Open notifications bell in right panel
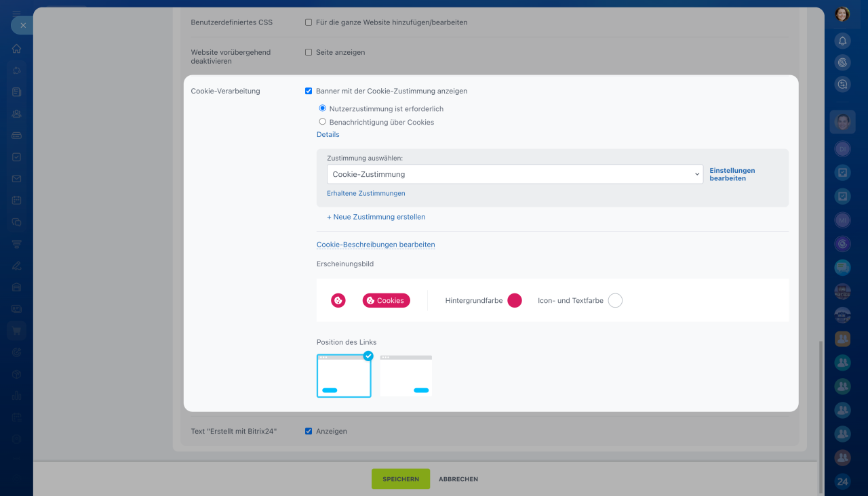The width and height of the screenshot is (868, 496). click(842, 41)
